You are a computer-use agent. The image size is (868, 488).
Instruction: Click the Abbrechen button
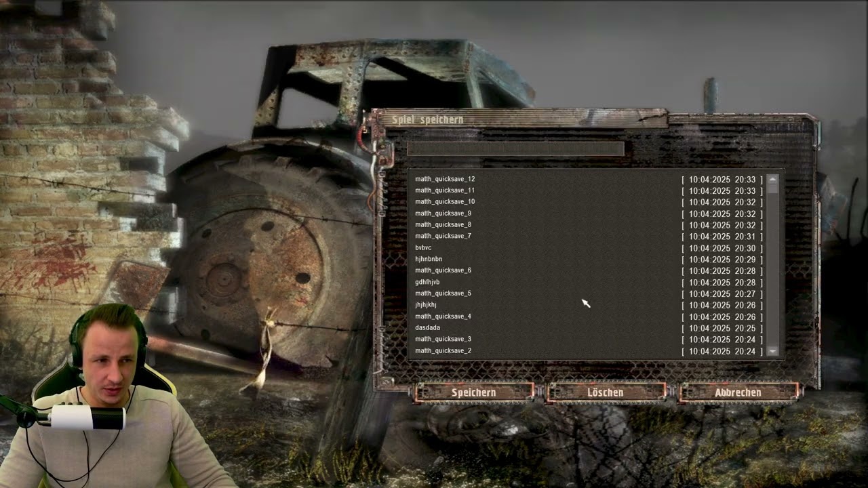pos(738,392)
